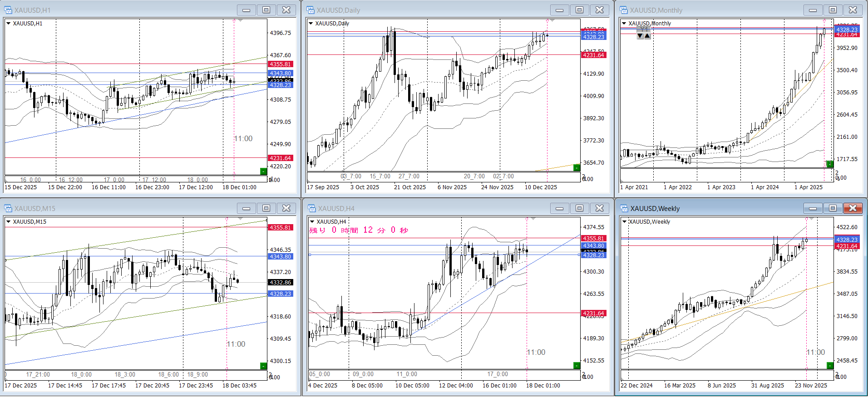The width and height of the screenshot is (868, 397).
Task: Expand the triangle beside XAUUSD,H4 chart label
Action: (312, 222)
